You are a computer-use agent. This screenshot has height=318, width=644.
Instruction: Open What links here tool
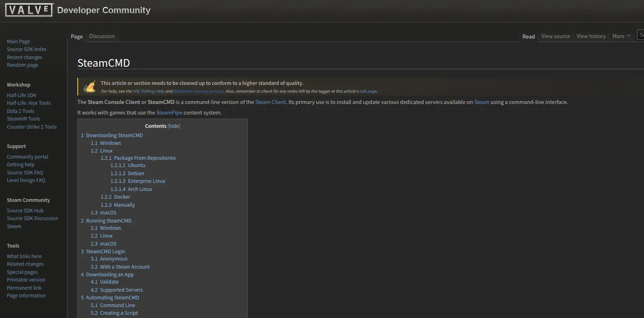[24, 256]
